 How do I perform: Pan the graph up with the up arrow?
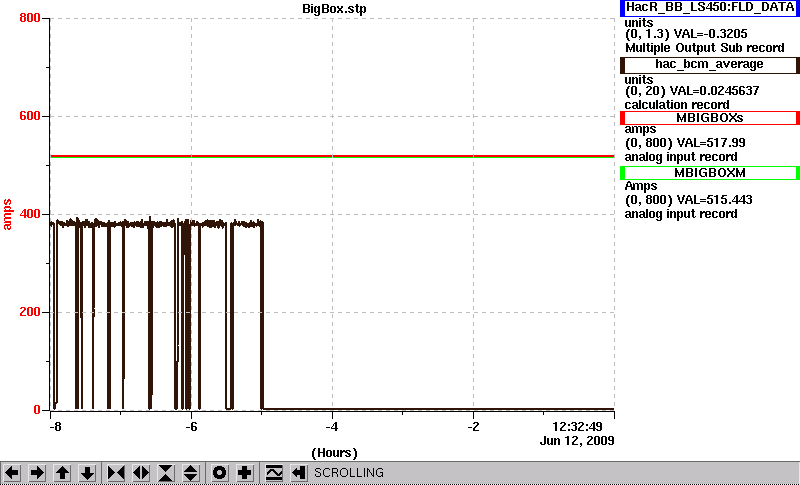[x=62, y=473]
